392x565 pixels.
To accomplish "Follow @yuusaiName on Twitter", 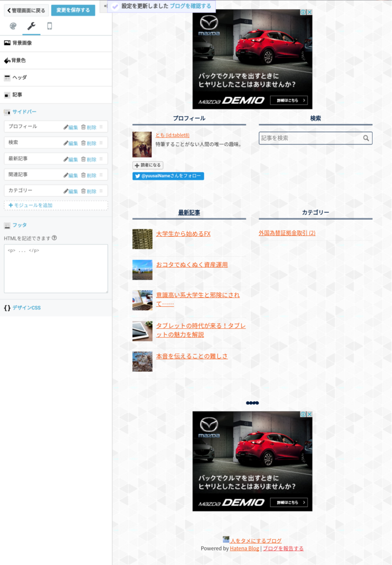I will point(168,176).
